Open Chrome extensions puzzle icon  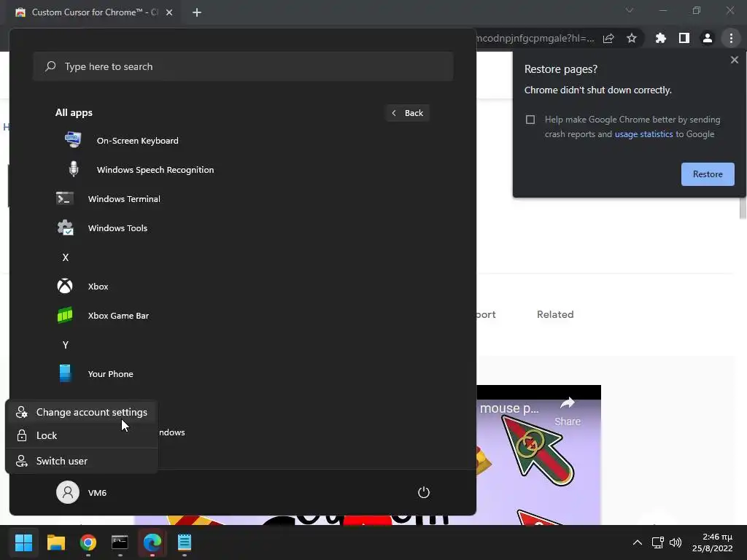tap(660, 38)
